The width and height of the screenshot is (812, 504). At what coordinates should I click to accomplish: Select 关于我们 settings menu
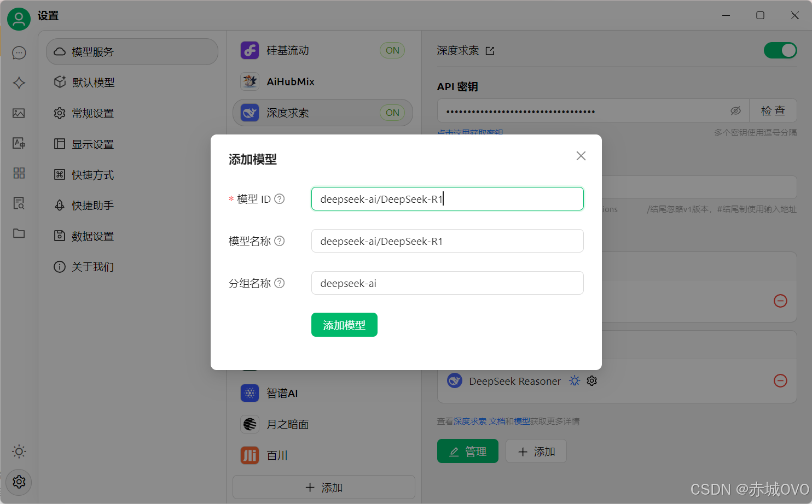(x=132, y=267)
